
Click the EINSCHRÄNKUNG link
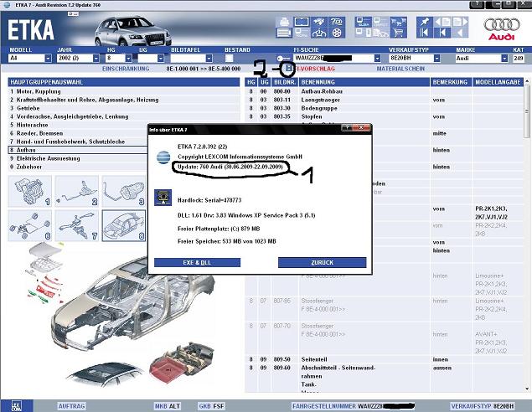126,69
